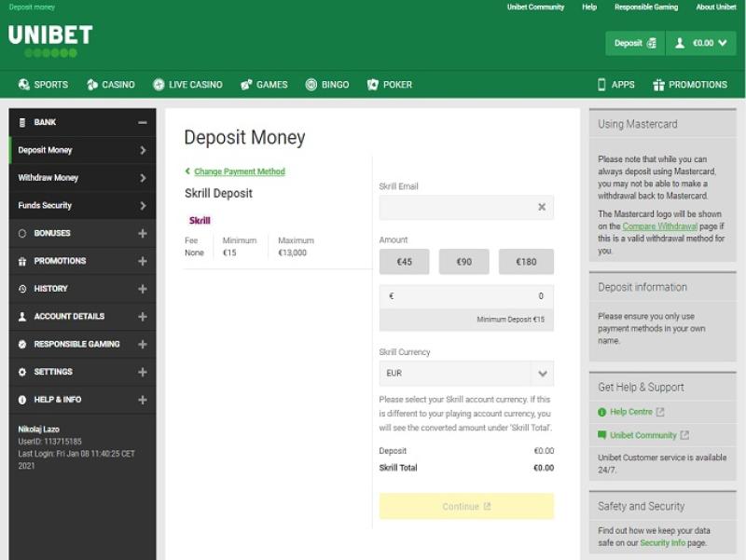Open the Poker section

click(x=390, y=85)
